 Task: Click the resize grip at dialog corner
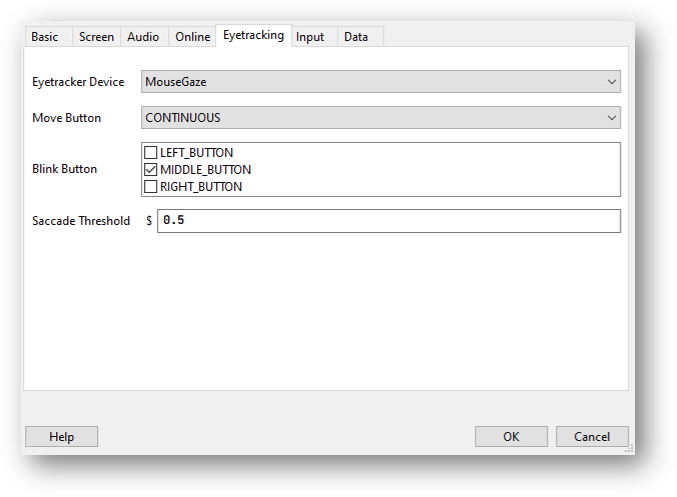630,449
